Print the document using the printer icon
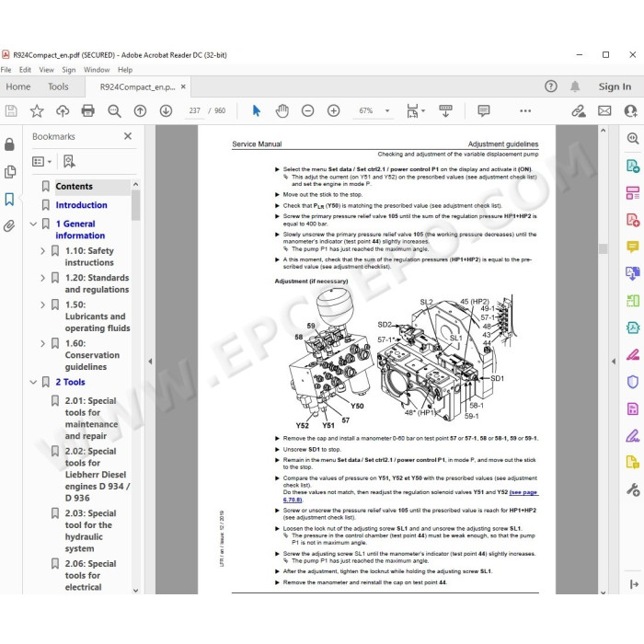Screen dimensions: 644x644 click(88, 111)
